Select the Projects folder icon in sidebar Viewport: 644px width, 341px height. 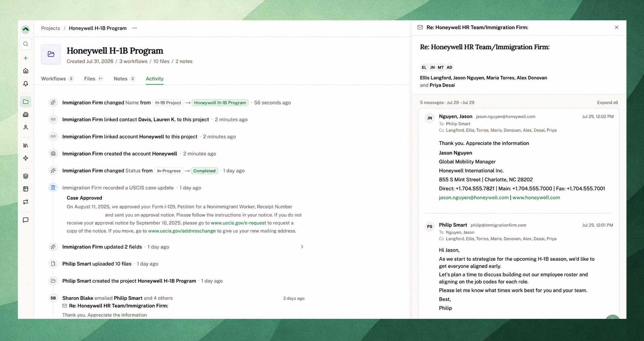point(26,102)
